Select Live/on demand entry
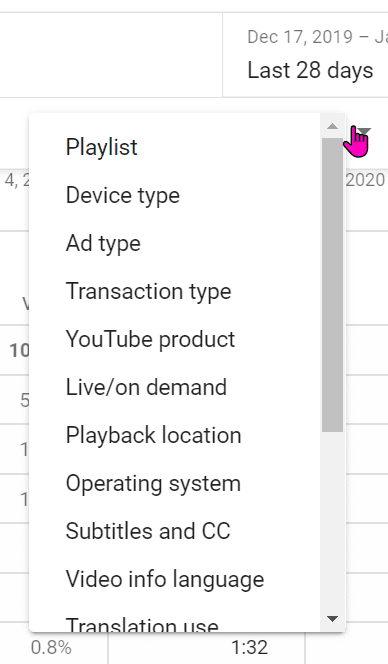Image resolution: width=388 pixels, height=664 pixels. pos(175,387)
